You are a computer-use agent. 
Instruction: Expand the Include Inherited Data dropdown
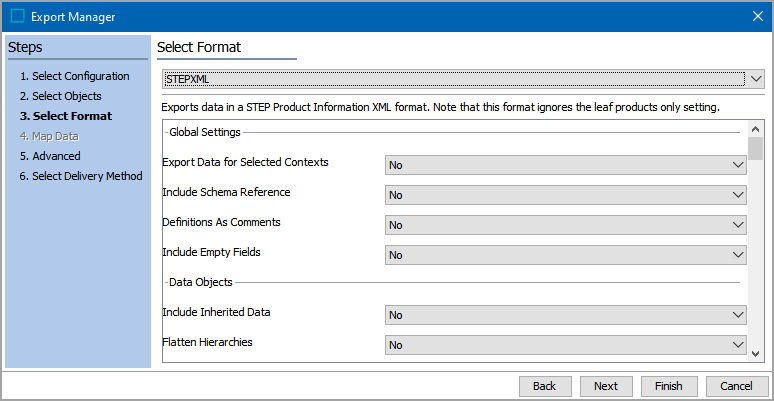pyautogui.click(x=566, y=315)
